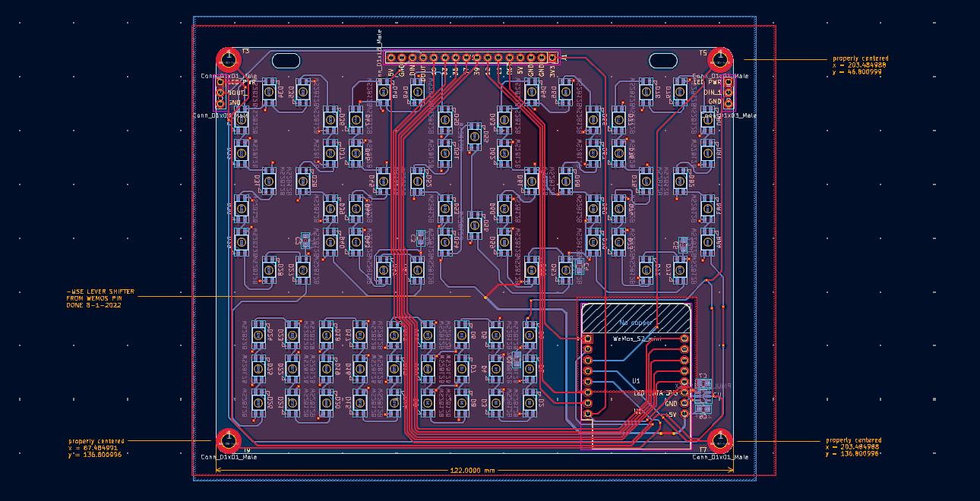Select square pin 1 pad of WeMos module

(587, 339)
